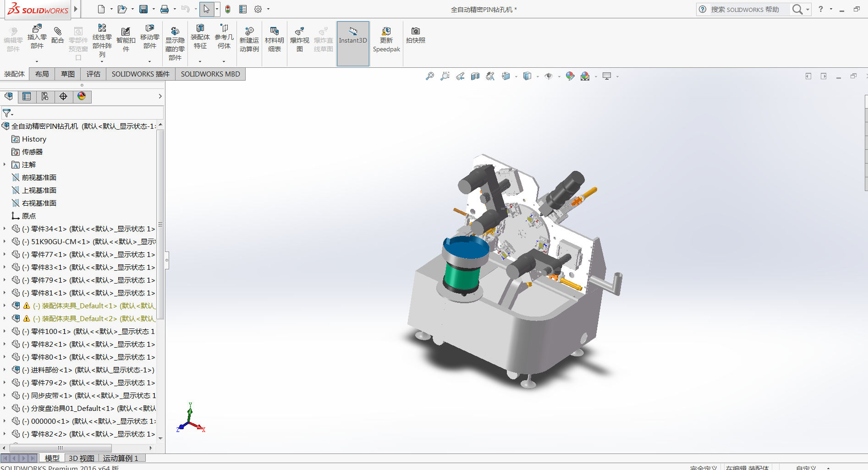Screen dimensions: 868x470
Task: Toggle Hide/Show Items eye icon
Action: tap(549, 76)
